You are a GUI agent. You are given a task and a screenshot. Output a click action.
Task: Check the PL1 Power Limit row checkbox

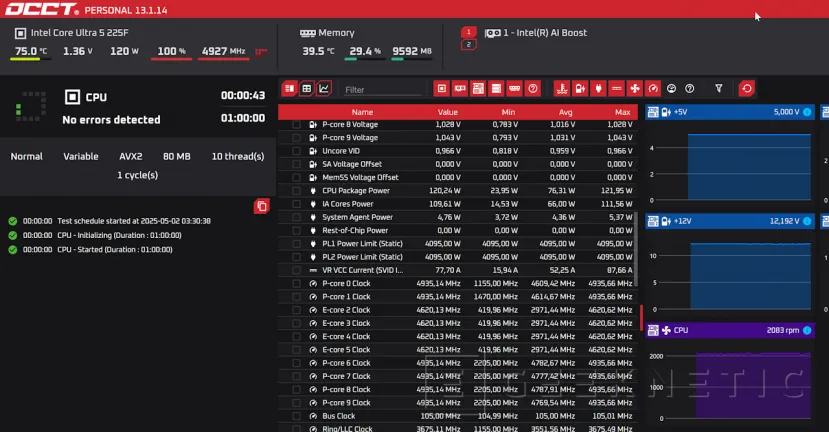(x=297, y=244)
